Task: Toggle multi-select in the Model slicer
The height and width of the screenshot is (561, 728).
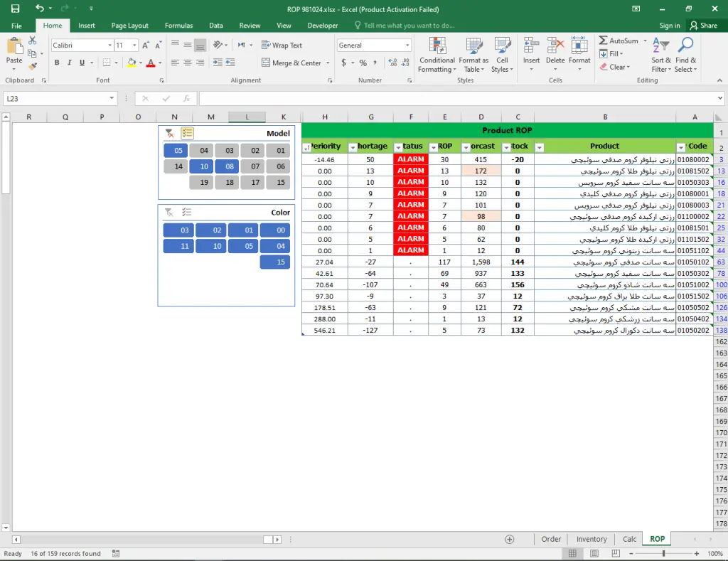Action: tap(187, 133)
